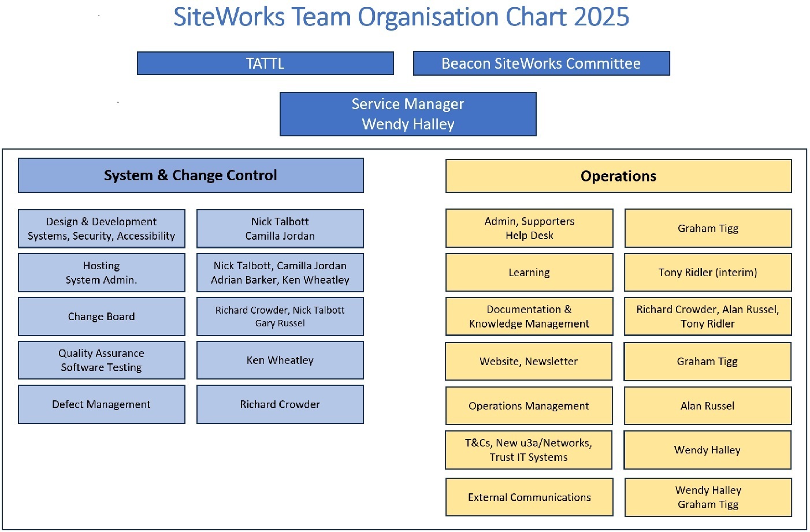Click the Website, Newsletter box

(x=529, y=362)
